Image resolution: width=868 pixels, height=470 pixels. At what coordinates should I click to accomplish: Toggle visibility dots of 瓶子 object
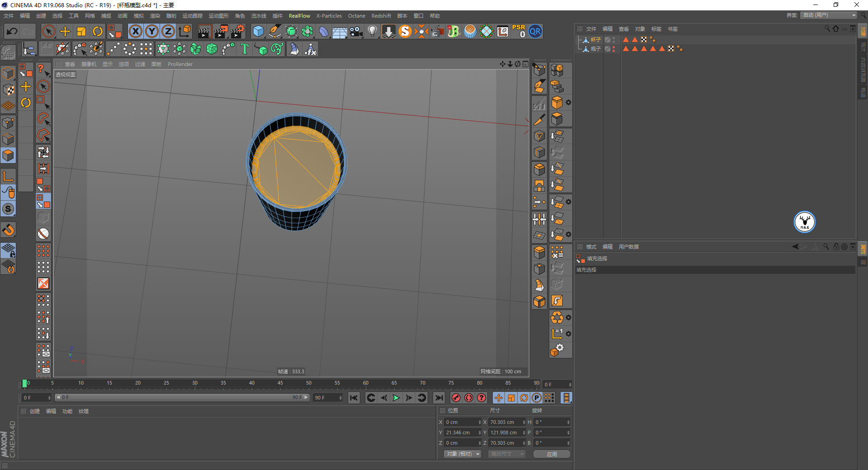click(613, 49)
